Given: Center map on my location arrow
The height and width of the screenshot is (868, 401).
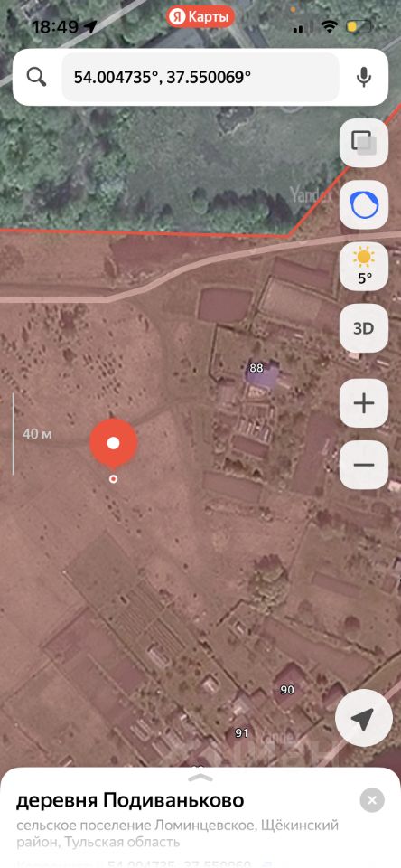Looking at the screenshot, I should pos(364,719).
